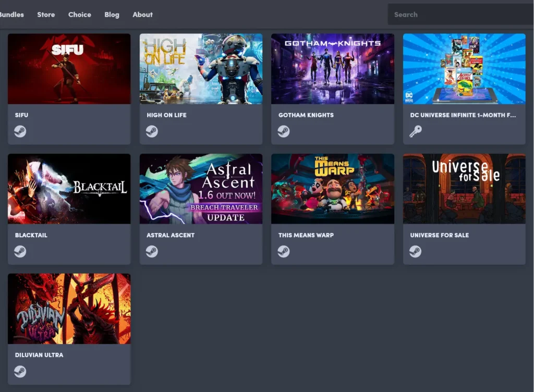
Task: Open the Store navigation link
Action: pos(46,15)
